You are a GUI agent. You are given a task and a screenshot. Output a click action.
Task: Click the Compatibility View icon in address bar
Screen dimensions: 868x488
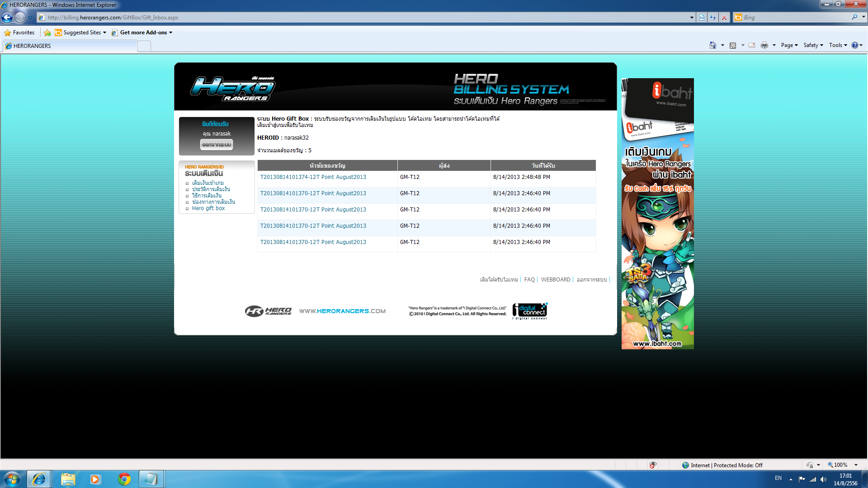[x=702, y=18]
